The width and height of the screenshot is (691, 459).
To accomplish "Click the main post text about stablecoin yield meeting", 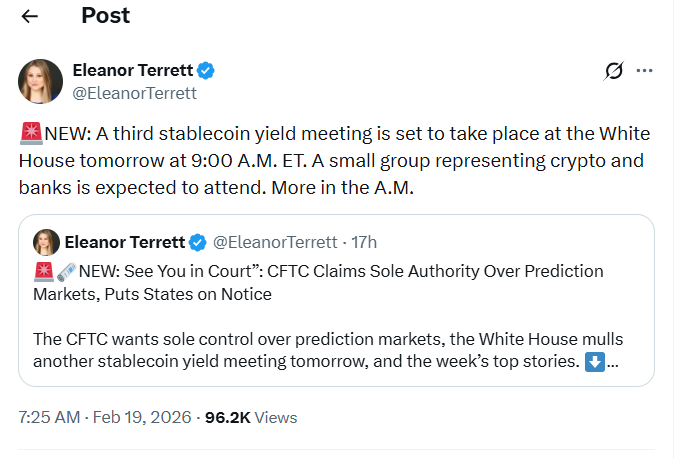I will (x=330, y=160).
